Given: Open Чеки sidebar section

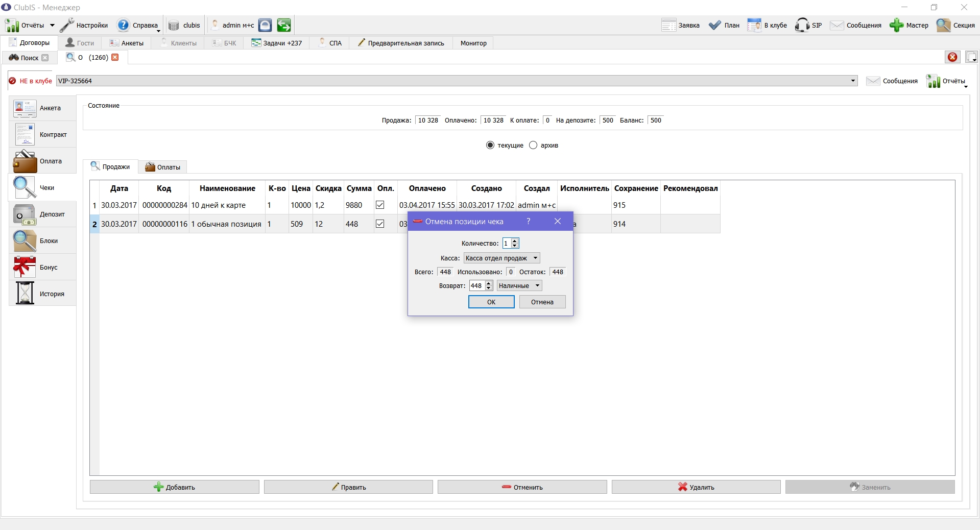Looking at the screenshot, I should point(43,187).
